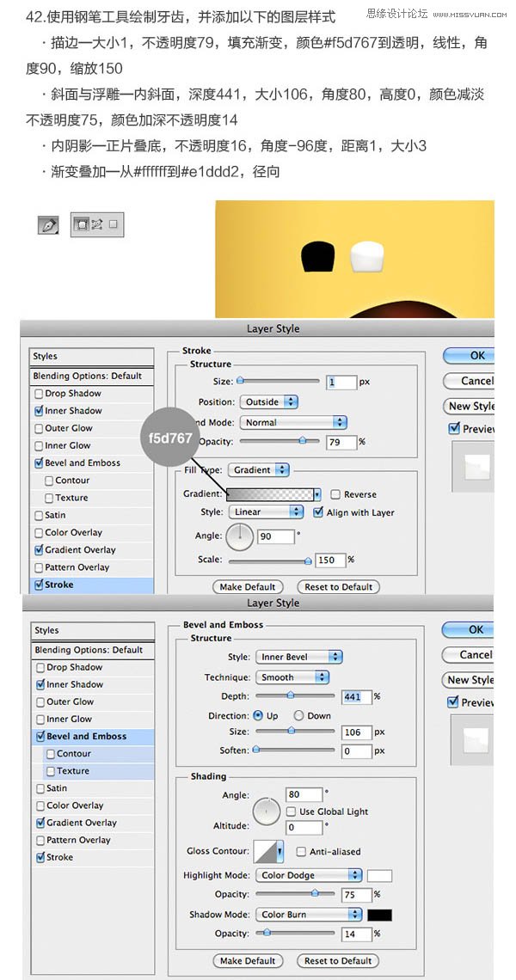This screenshot has height=980, width=516.
Task: Open the gradient picker arrow beside the gradient bar
Action: (x=317, y=494)
